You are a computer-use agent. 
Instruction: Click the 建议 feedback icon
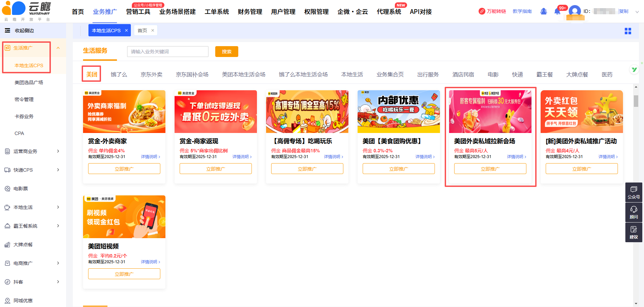point(633,232)
